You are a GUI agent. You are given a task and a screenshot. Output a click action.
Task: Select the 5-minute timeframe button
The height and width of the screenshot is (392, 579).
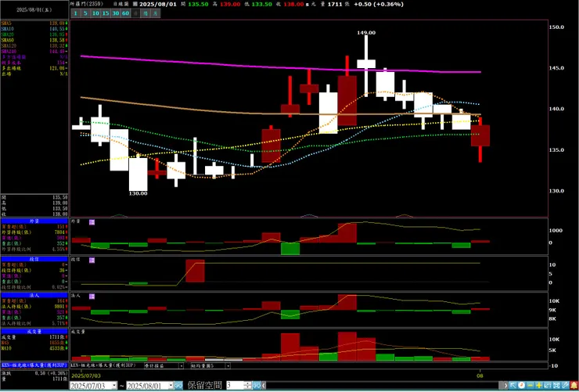(85, 13)
